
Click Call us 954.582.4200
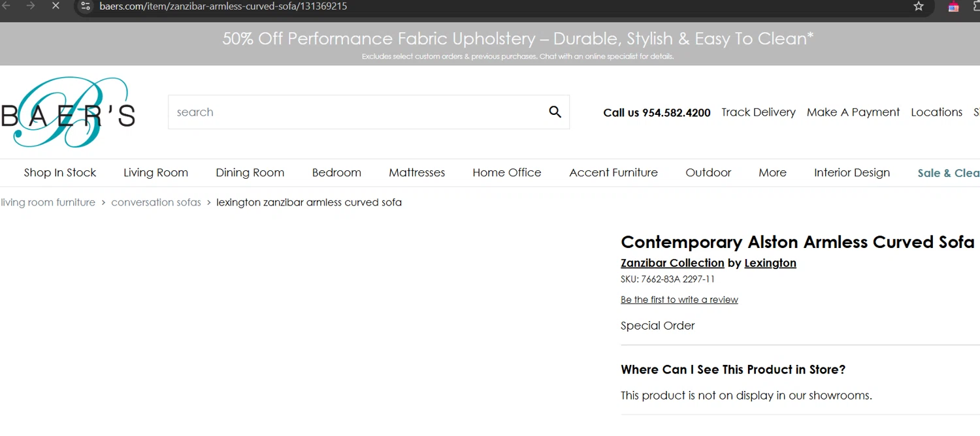click(657, 113)
